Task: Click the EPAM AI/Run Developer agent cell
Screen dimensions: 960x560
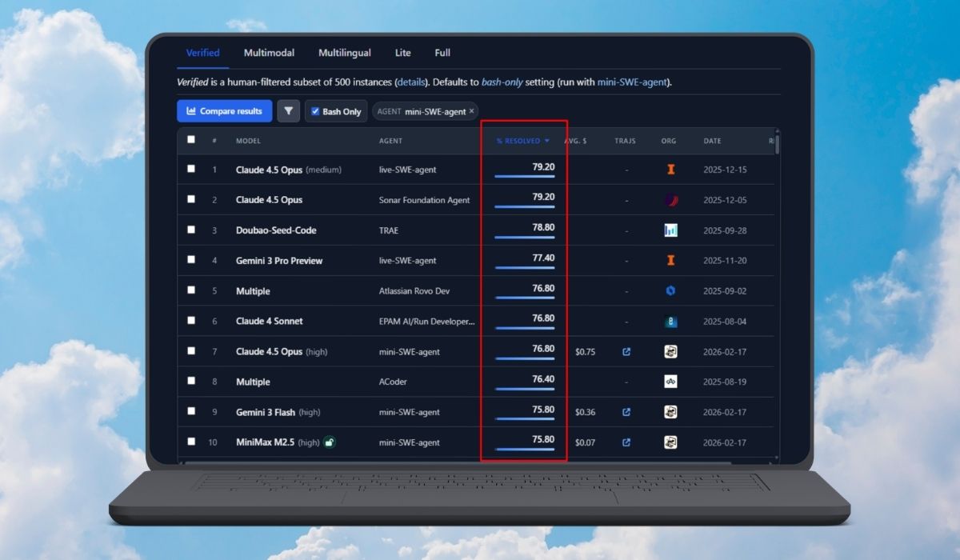Action: pyautogui.click(x=427, y=322)
